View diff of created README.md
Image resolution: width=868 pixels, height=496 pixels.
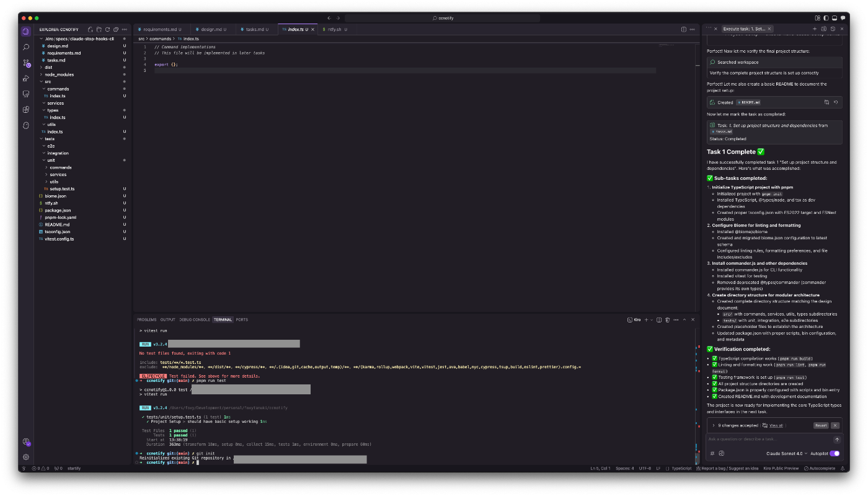tap(826, 102)
